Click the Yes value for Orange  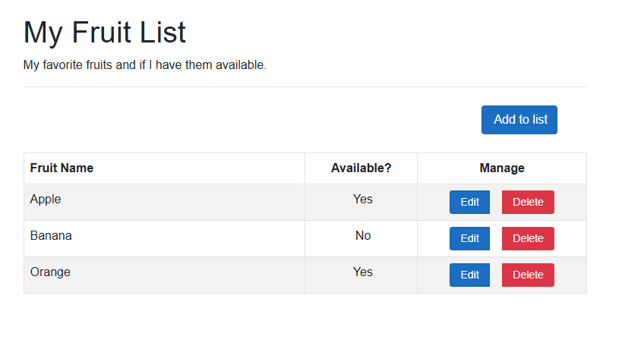[x=363, y=272]
